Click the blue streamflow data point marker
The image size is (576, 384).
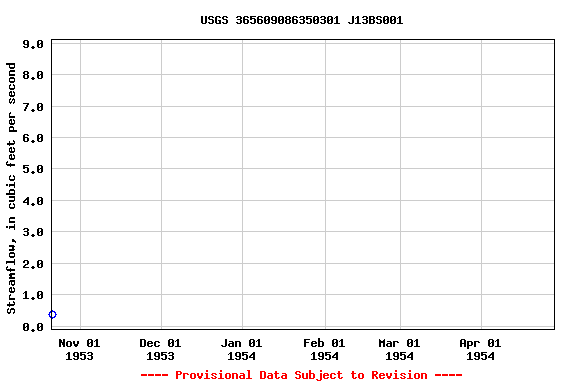(53, 315)
